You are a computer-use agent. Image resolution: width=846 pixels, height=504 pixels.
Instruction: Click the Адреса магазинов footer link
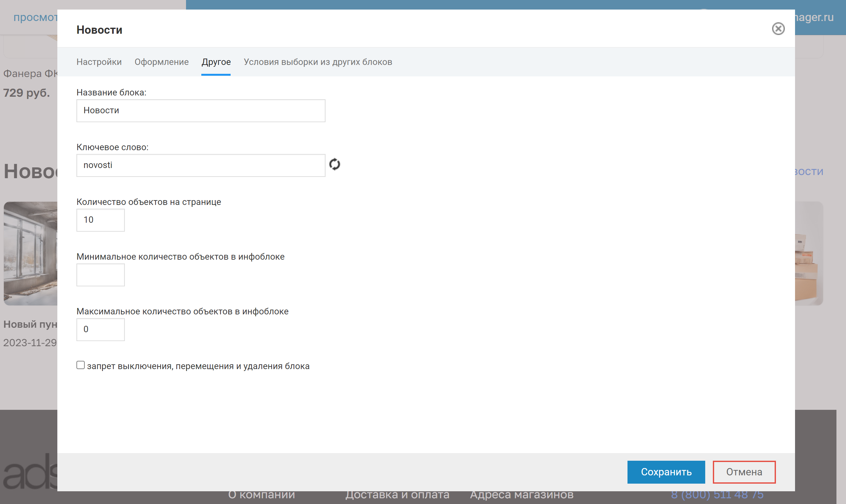point(521,495)
